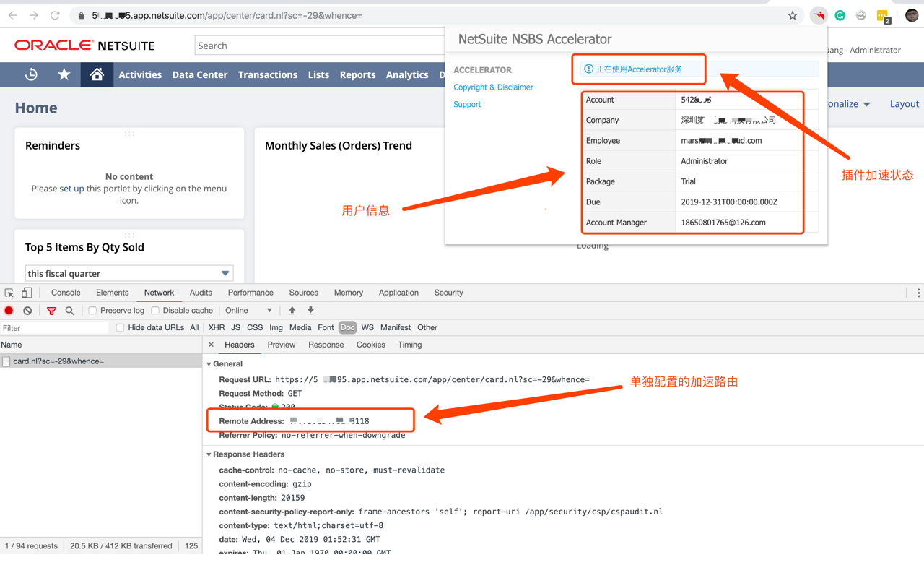Viewport: 924px width, 578px height.
Task: Open NetSuite Recent Records clock icon
Action: point(31,74)
